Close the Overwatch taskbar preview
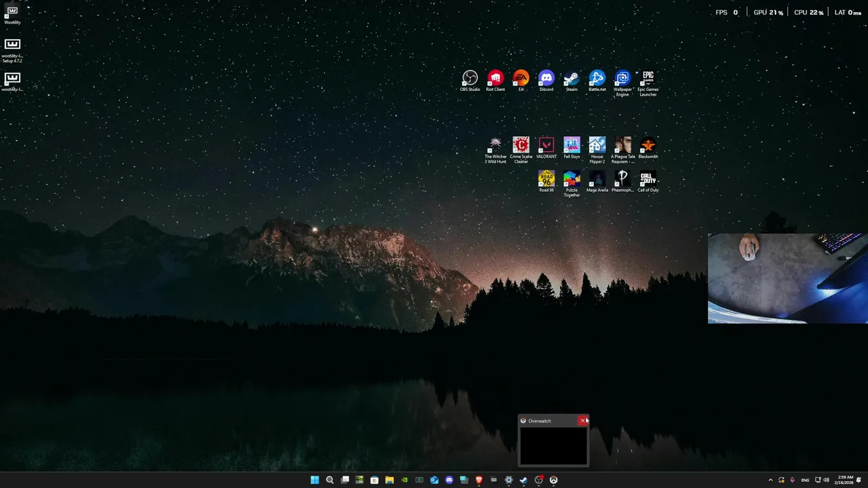Screen dimensions: 868x488 [583, 421]
